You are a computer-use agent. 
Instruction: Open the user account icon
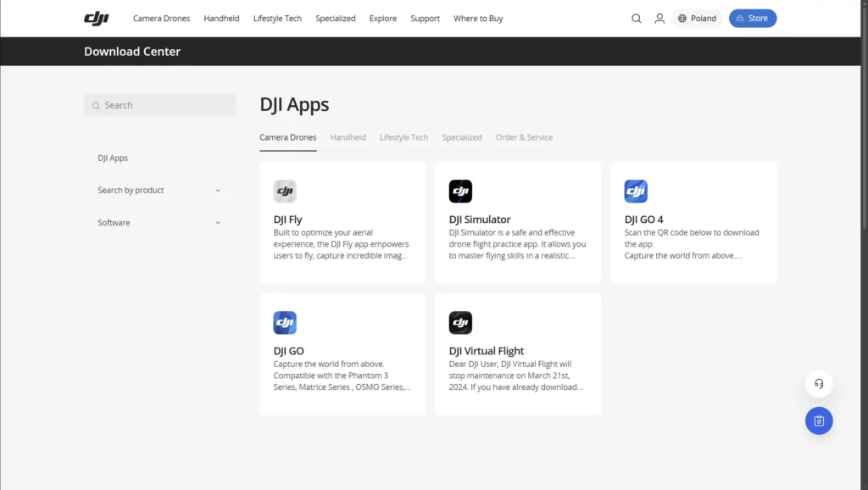point(659,19)
